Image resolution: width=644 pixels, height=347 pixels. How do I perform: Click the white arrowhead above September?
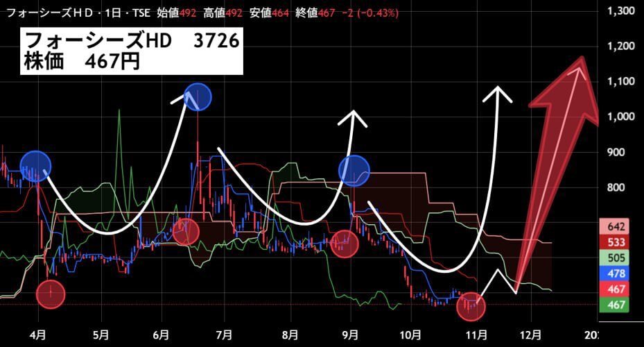(x=352, y=119)
